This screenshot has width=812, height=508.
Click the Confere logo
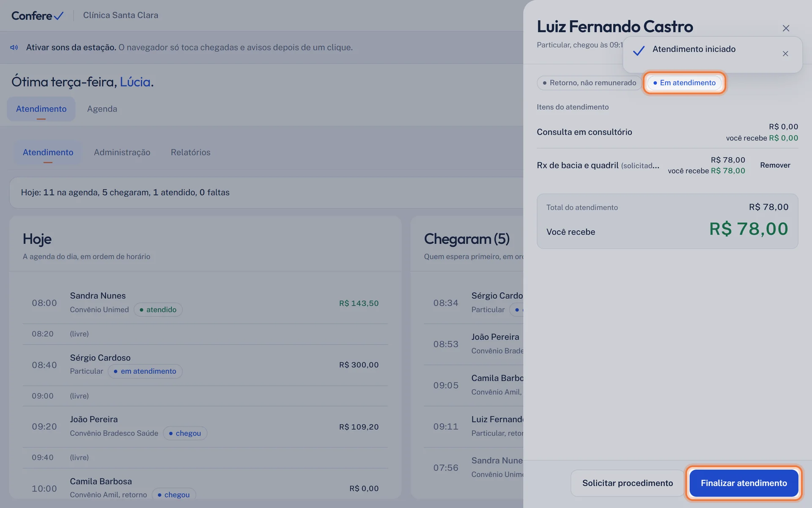[x=37, y=16]
